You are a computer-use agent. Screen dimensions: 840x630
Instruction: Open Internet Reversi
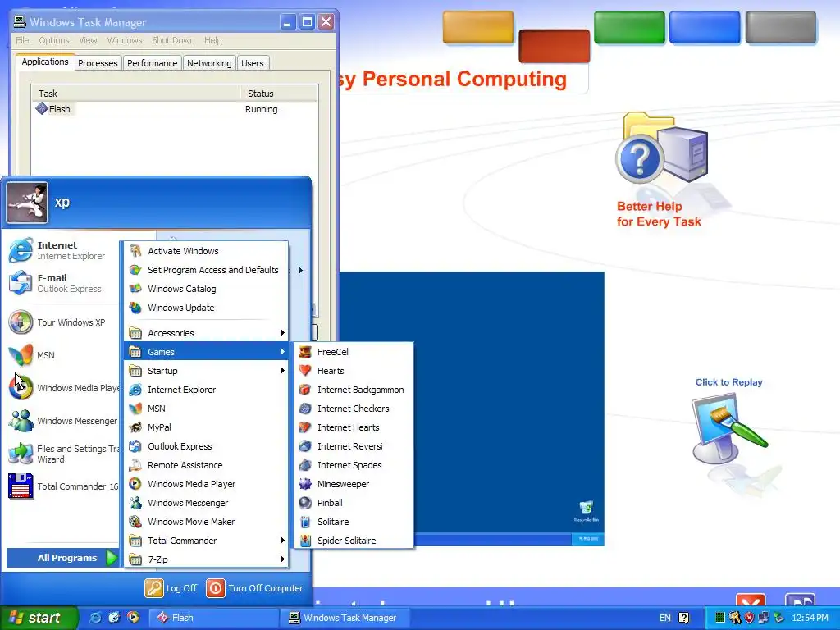[x=354, y=446]
